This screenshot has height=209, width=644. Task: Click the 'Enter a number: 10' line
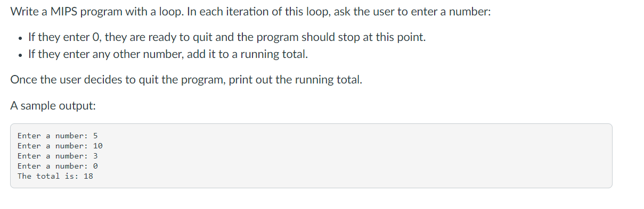(x=60, y=146)
